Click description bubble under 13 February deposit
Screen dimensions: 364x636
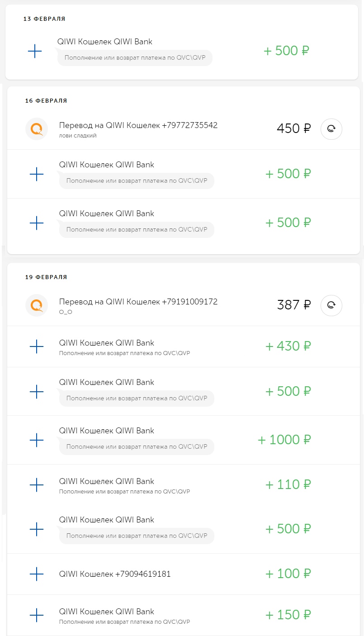(134, 58)
